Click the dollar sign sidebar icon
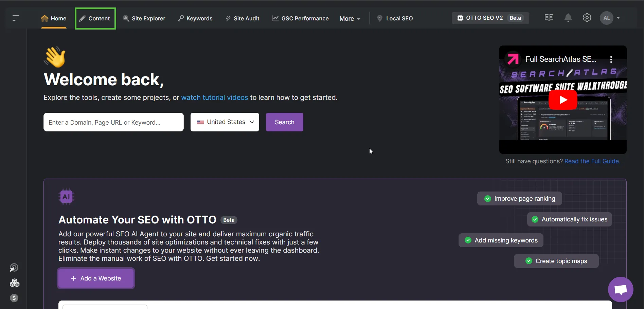 [x=14, y=298]
